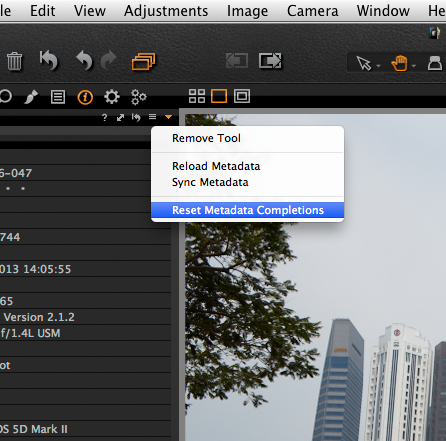Open the orange metadata info tab

[85, 97]
